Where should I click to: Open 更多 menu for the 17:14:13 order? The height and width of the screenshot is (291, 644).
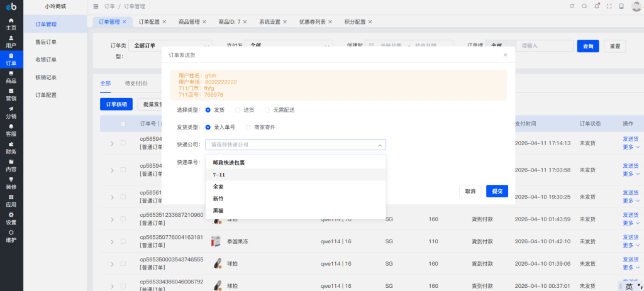pos(631,147)
